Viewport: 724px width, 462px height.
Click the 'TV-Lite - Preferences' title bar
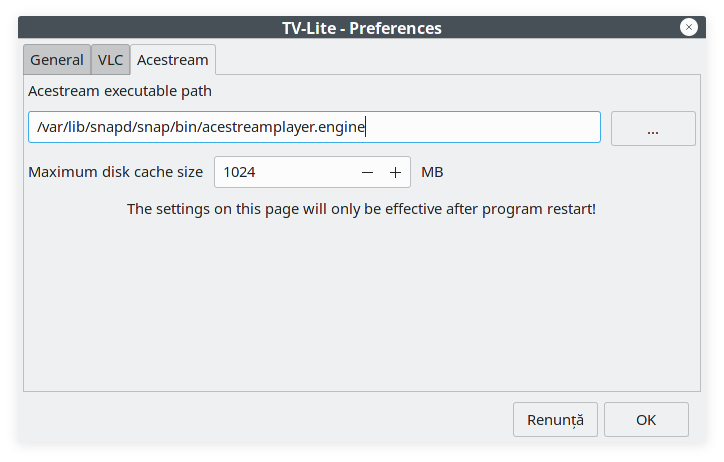pos(362,27)
